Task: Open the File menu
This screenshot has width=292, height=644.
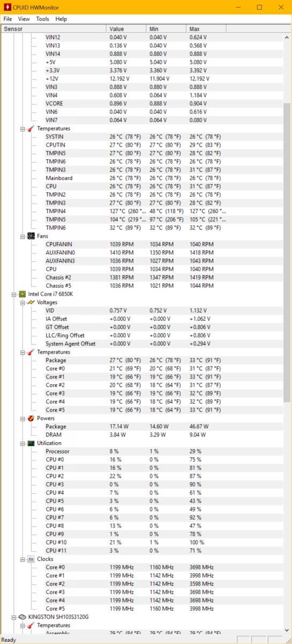Action: pos(7,19)
